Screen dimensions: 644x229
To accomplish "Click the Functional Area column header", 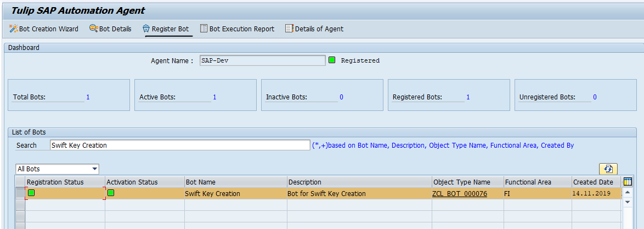I will (x=538, y=182).
